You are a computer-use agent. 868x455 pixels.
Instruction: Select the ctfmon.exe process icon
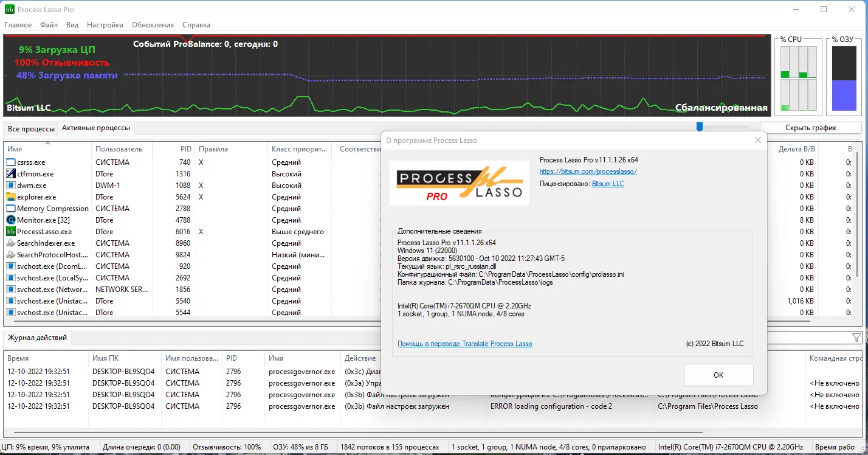tap(11, 174)
